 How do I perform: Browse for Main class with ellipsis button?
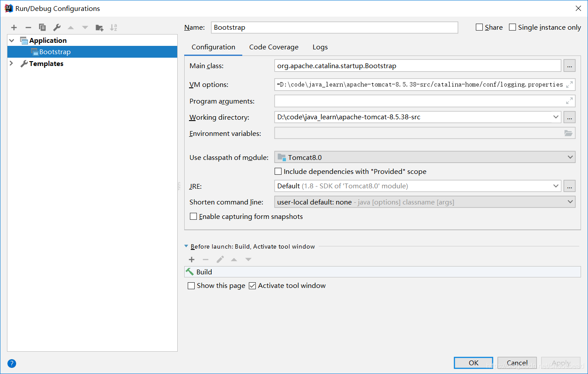pos(569,66)
